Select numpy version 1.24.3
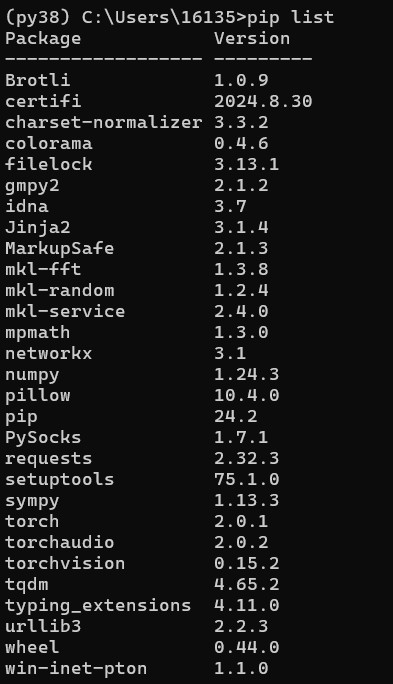This screenshot has height=684, width=393. (246, 374)
